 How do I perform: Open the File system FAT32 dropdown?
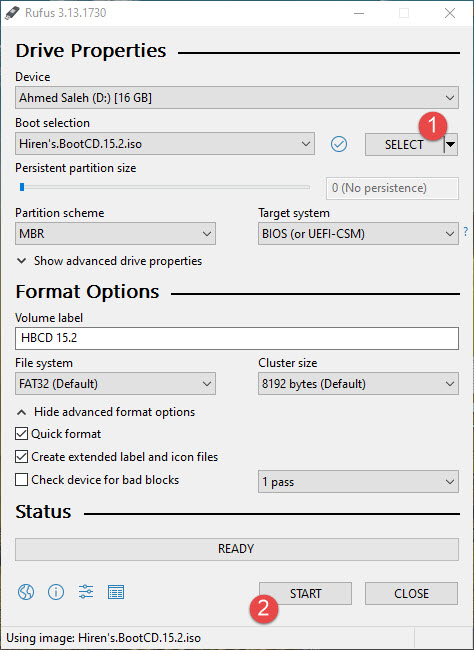tap(115, 383)
